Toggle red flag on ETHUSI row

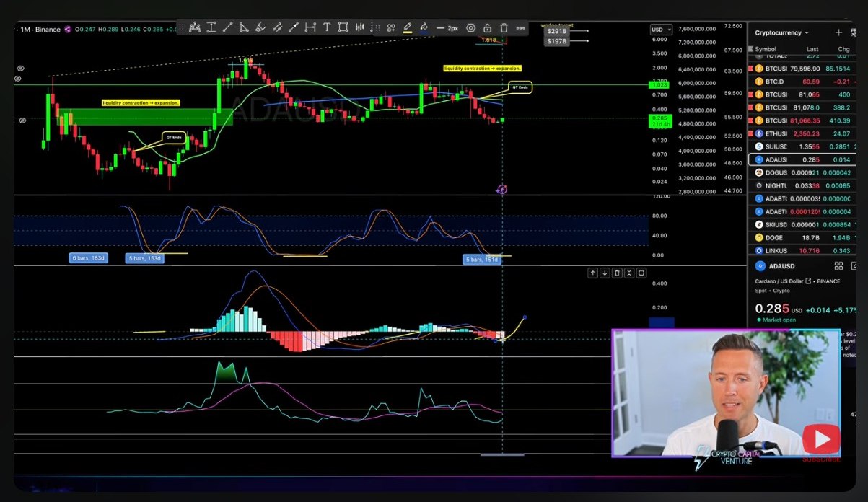point(751,133)
